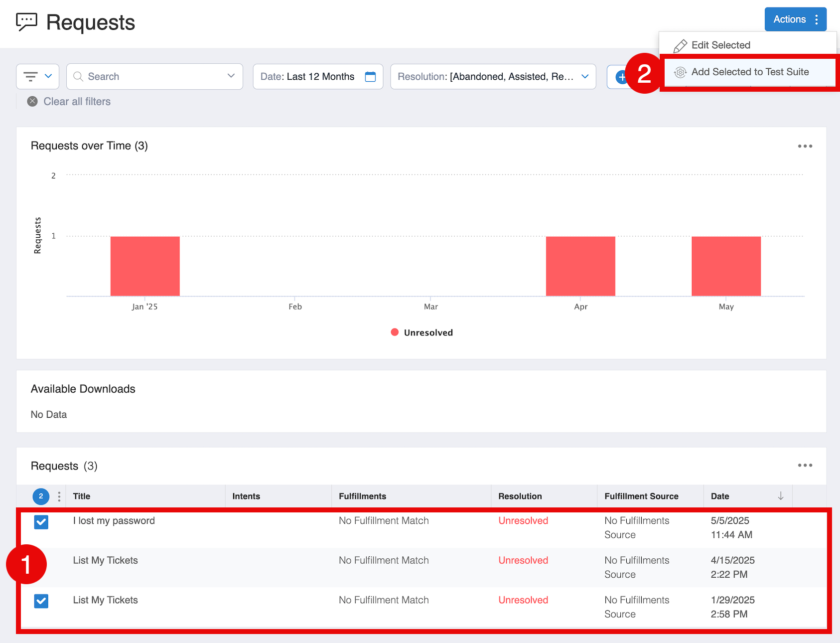
Task: Choose Edit Selected from Actions menu
Action: 720,45
